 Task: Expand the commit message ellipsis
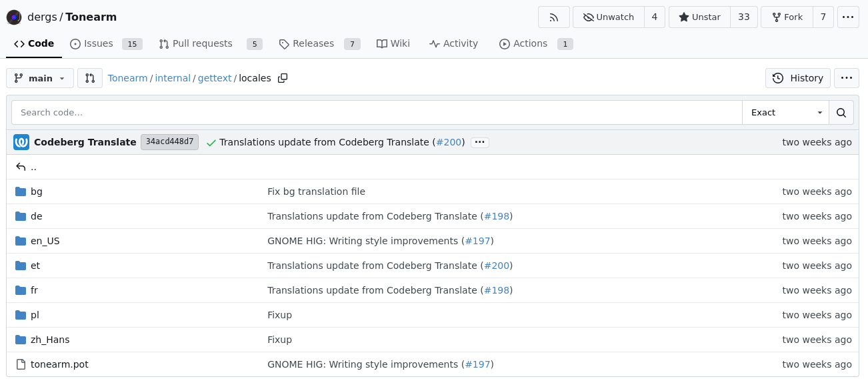479,142
